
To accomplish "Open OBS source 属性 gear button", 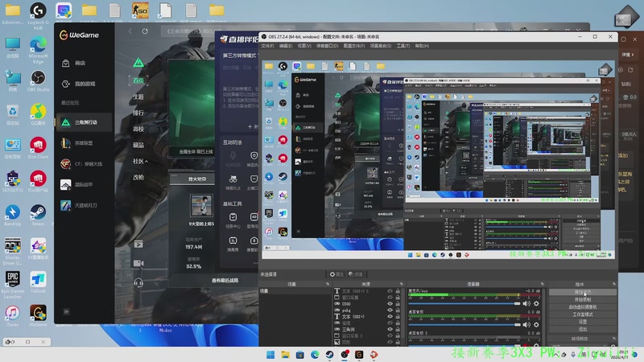I will click(x=336, y=274).
